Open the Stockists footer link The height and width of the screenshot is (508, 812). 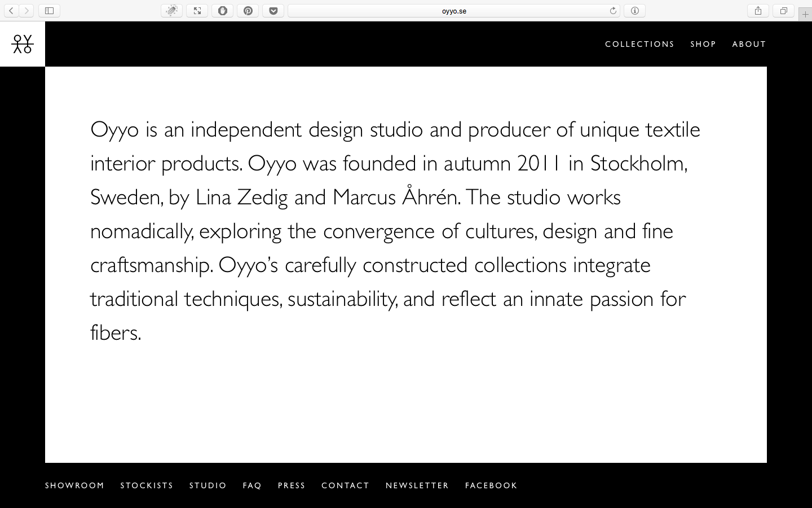pos(147,485)
